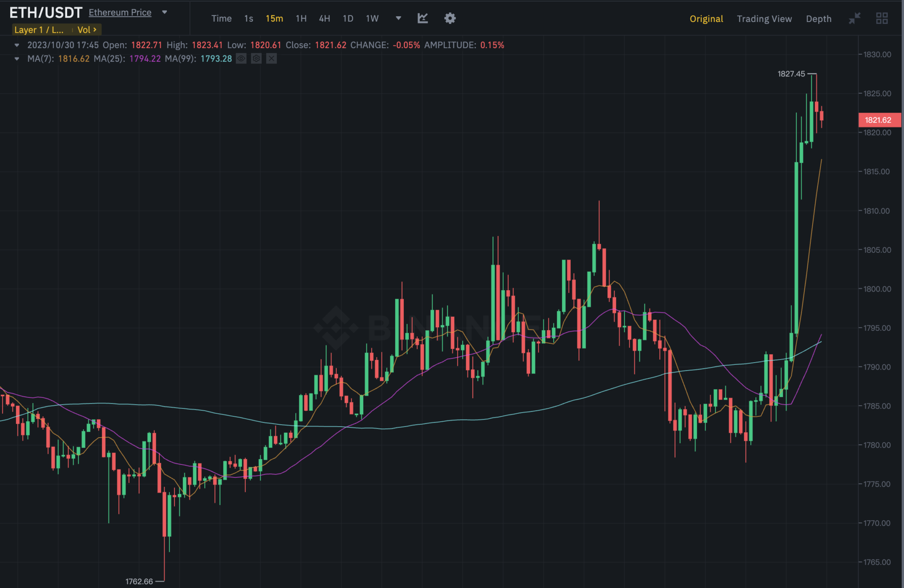Screen dimensions: 904x588
Task: Click the Layer 1 category tag
Action: tap(39, 30)
